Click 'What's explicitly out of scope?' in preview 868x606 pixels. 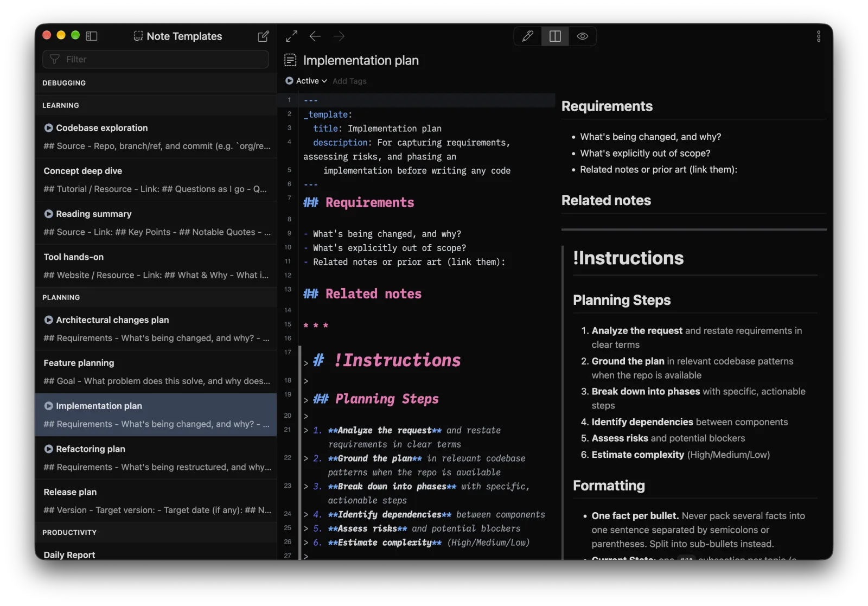pos(645,154)
